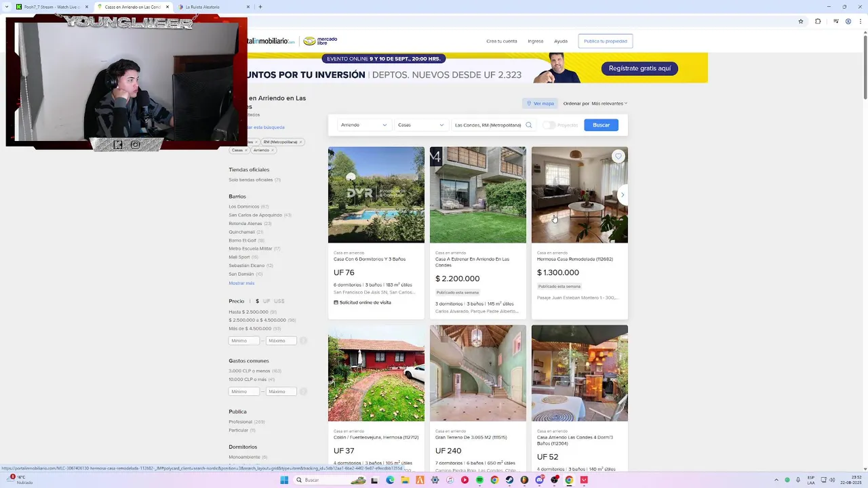Click the Kick icon on webcam overlay
Image resolution: width=868 pixels, height=488 pixels.
118,144
